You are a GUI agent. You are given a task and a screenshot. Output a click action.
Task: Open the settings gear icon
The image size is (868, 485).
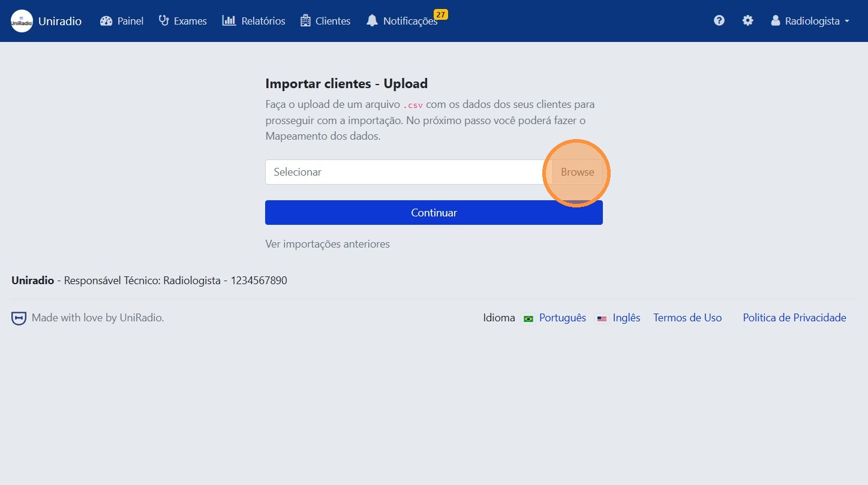(747, 20)
